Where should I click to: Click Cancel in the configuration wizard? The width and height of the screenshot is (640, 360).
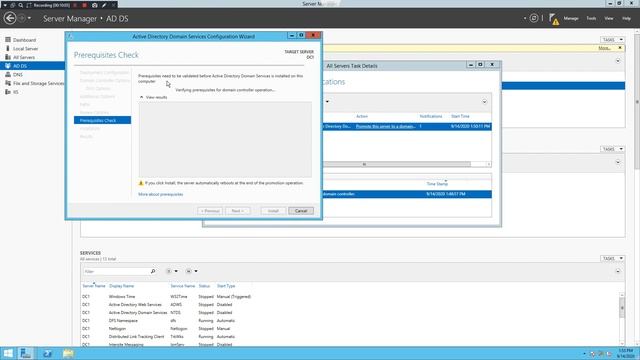(301, 211)
